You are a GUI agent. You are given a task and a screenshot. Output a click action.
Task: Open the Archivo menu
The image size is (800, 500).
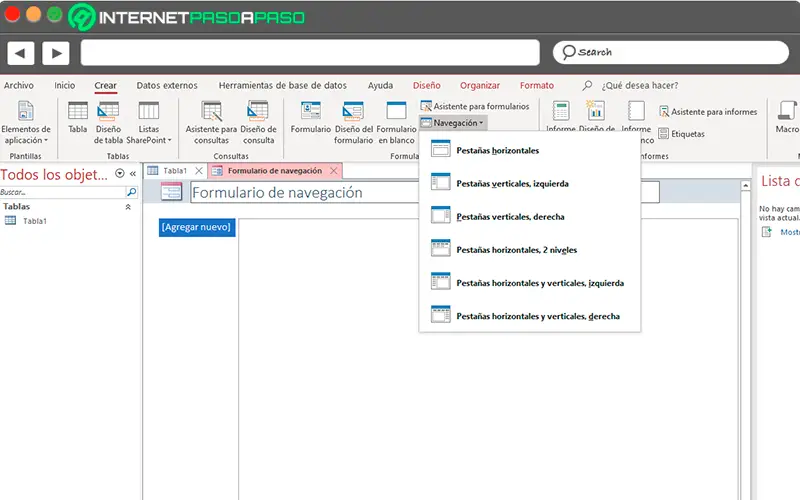click(x=19, y=85)
